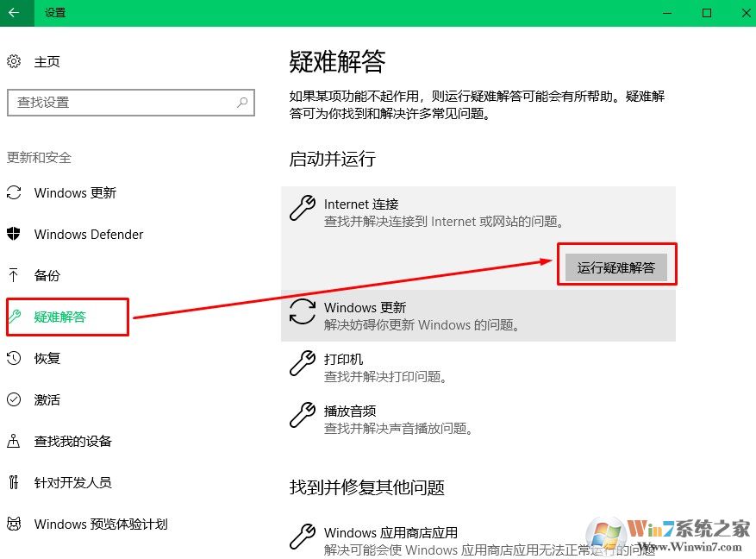The image size is (756, 559).
Task: Click 运行疑难解答 button
Action: tap(616, 267)
